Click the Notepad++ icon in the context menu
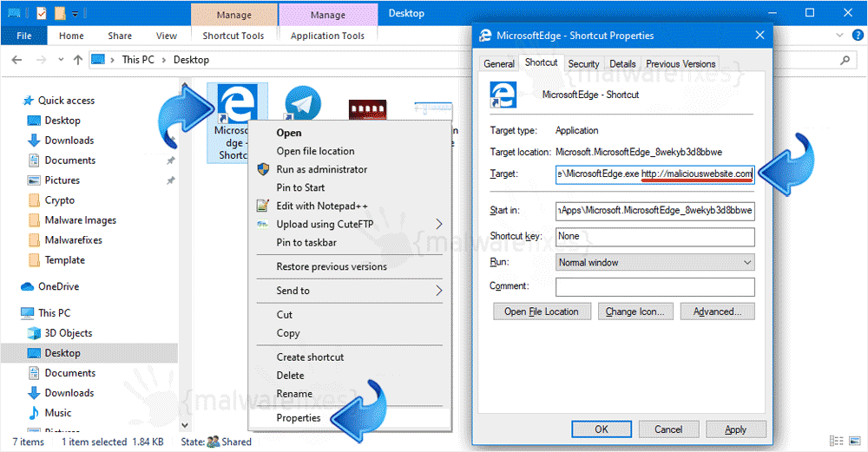The height and width of the screenshot is (452, 868). (x=262, y=206)
